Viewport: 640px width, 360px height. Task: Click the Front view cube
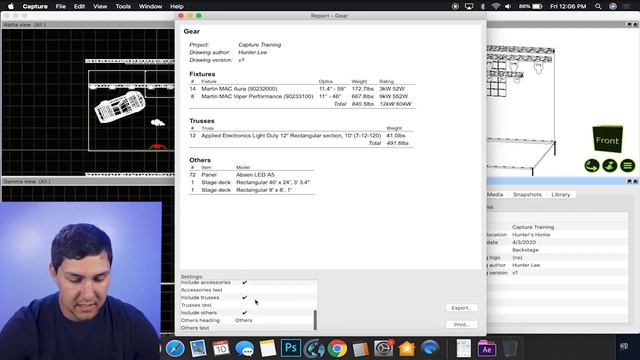click(x=607, y=140)
